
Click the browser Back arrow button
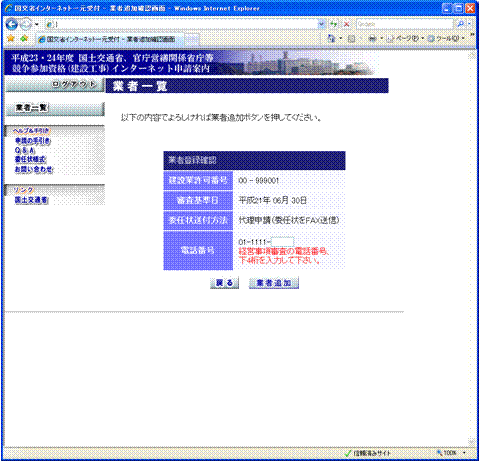pyautogui.click(x=12, y=24)
